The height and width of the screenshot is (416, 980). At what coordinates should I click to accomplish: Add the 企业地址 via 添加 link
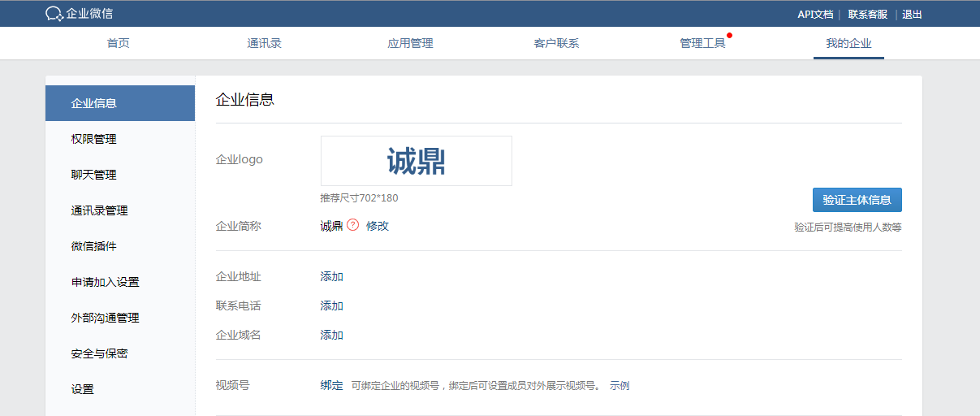click(332, 276)
